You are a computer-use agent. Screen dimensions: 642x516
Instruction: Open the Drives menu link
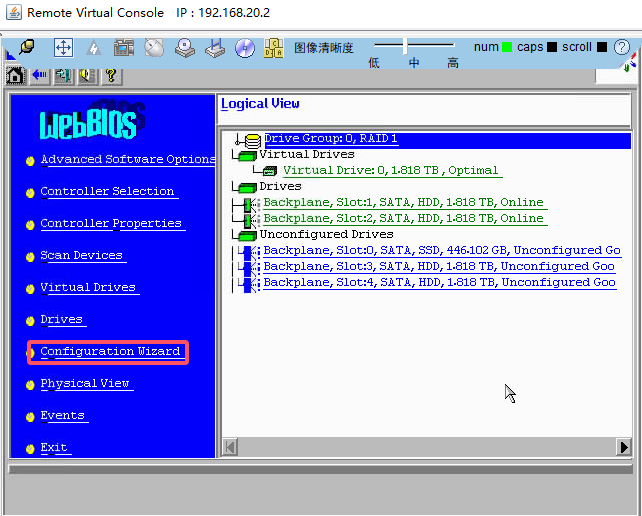(x=63, y=319)
